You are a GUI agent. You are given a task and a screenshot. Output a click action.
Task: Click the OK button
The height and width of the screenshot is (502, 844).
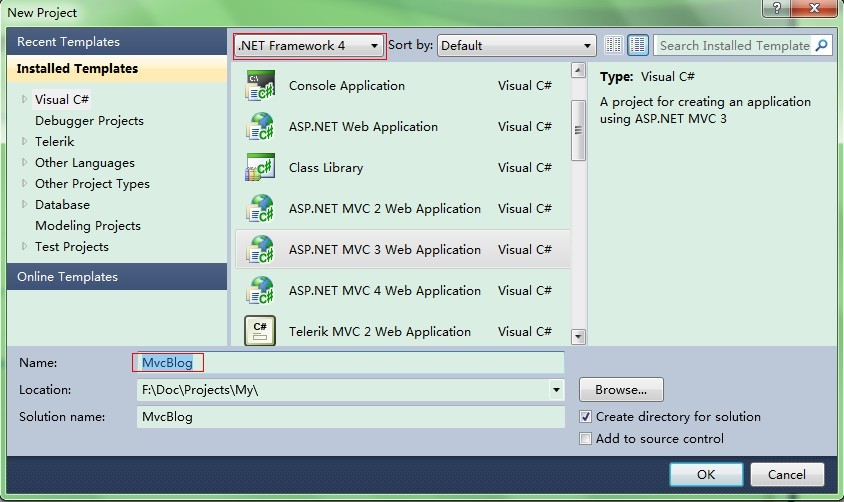pyautogui.click(x=706, y=475)
